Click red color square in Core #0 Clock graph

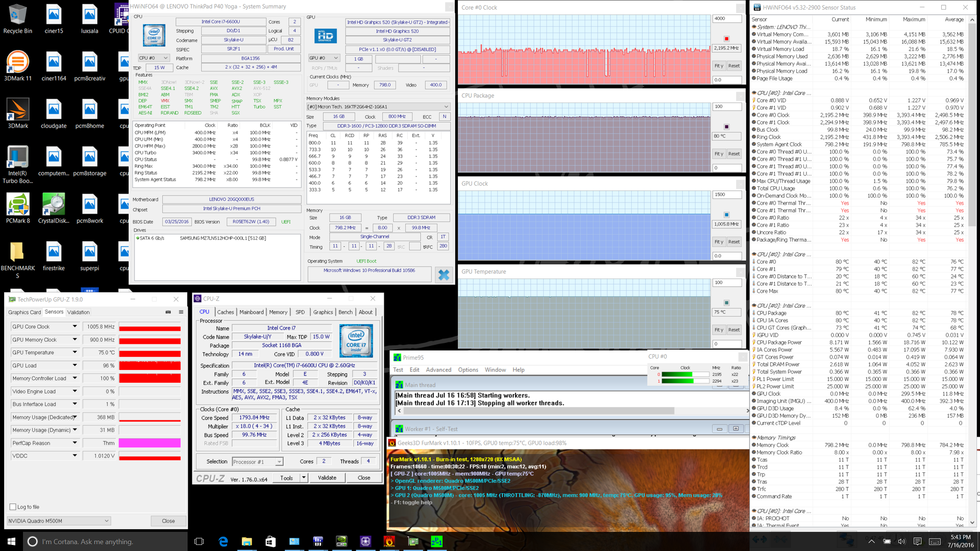(x=726, y=39)
